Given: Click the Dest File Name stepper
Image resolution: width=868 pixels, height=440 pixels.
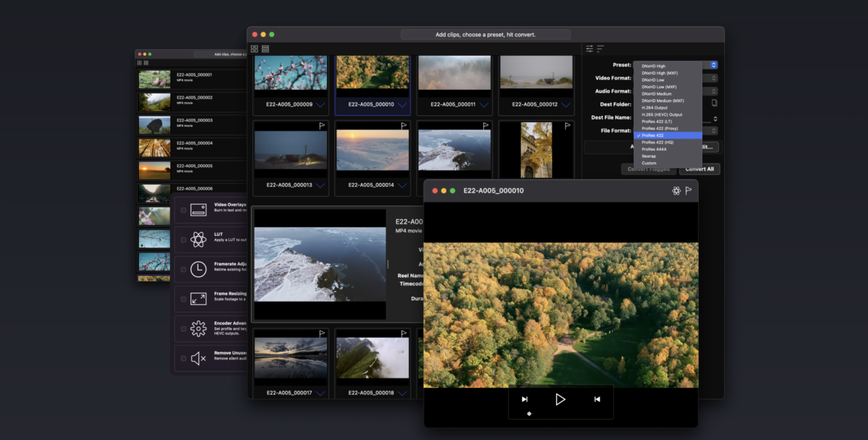Looking at the screenshot, I should tap(715, 118).
